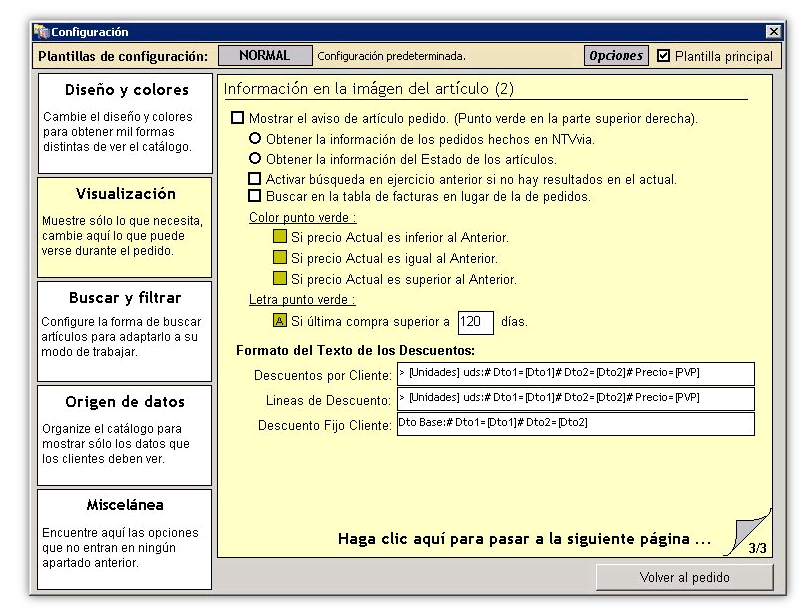
Task: Click the 120 días input field
Action: click(x=476, y=323)
